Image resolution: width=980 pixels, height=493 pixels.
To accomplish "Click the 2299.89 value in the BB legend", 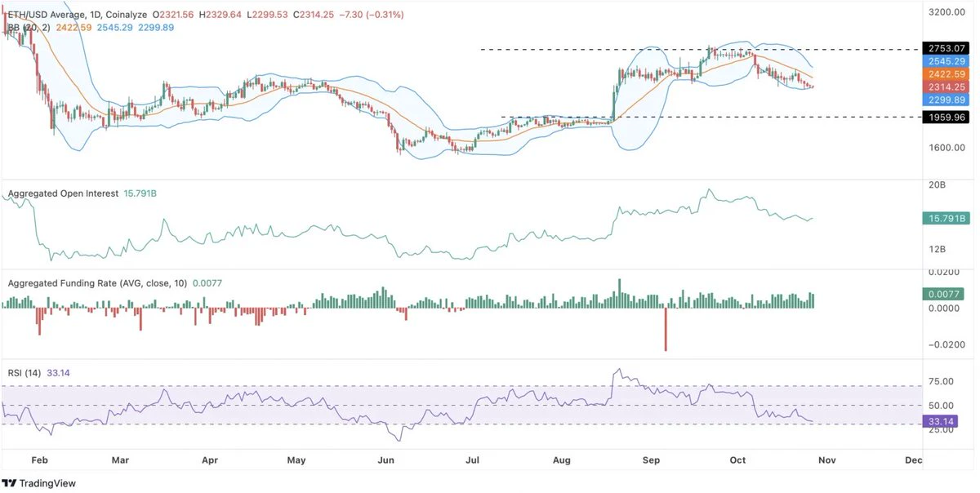I will (x=155, y=28).
